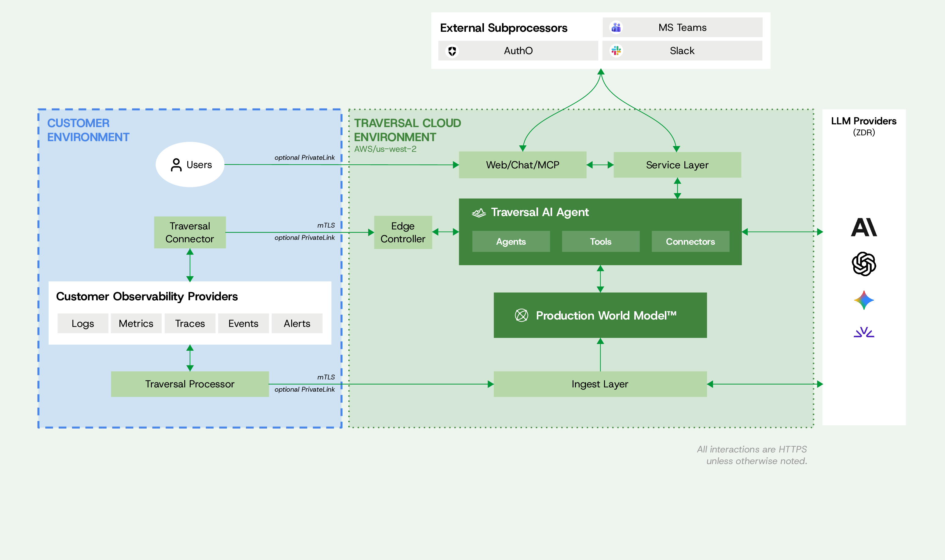Click the Slack logo icon
This screenshot has height=560, width=945.
click(x=616, y=51)
